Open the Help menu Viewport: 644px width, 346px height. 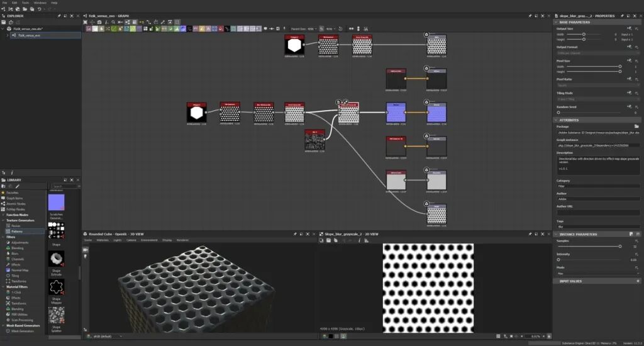[x=54, y=3]
